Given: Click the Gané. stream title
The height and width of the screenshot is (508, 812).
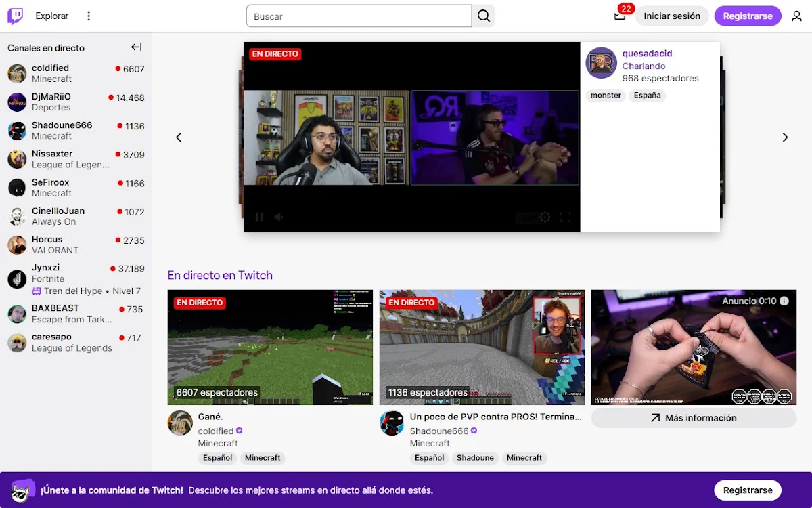Looking at the screenshot, I should point(210,417).
